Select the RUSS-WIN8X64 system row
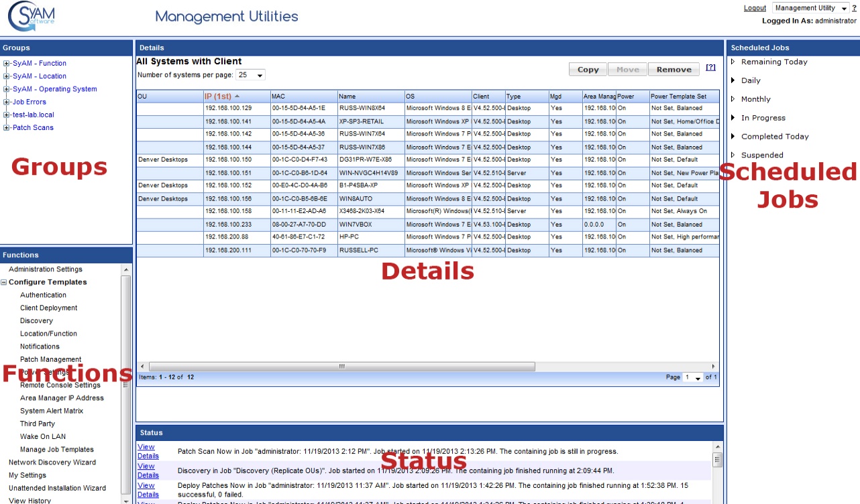The height and width of the screenshot is (504, 860). click(362, 108)
